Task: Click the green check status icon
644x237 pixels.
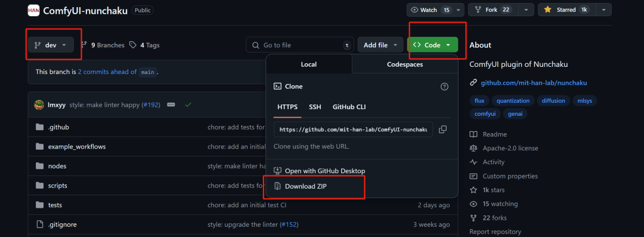Action: pos(188,105)
